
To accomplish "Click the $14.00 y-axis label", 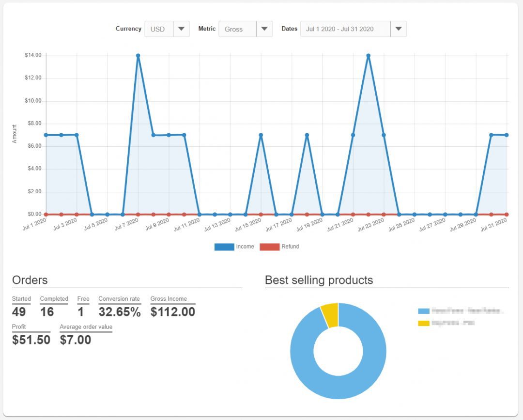I will (33, 55).
